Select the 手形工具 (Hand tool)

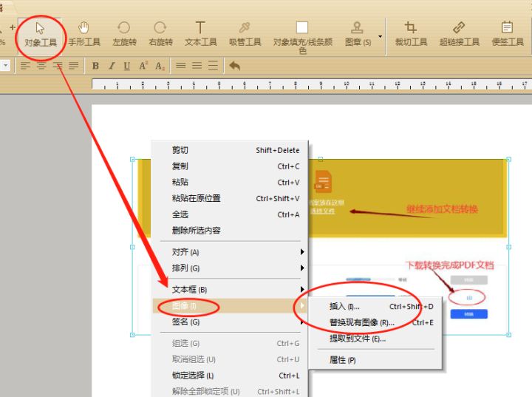click(83, 34)
